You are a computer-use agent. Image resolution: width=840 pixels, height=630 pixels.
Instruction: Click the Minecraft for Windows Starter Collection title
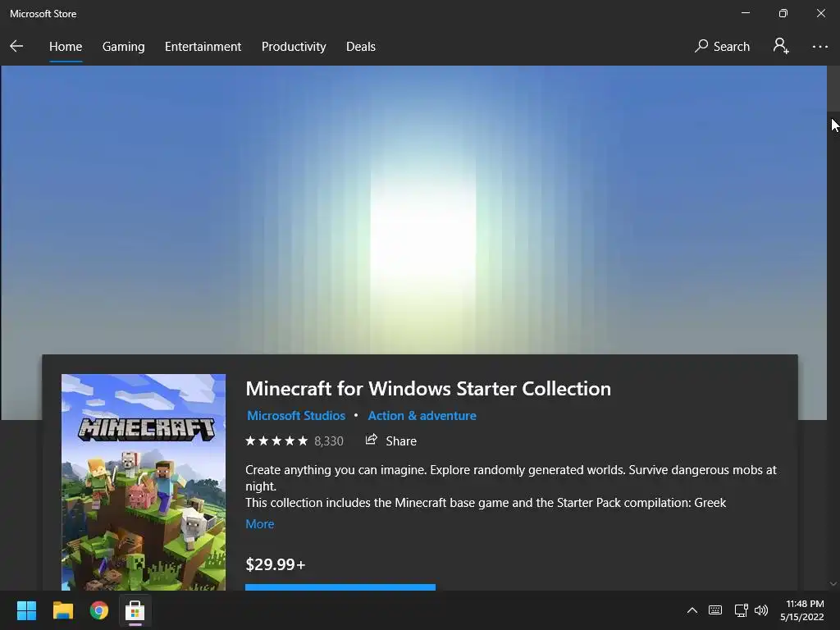[x=428, y=388]
